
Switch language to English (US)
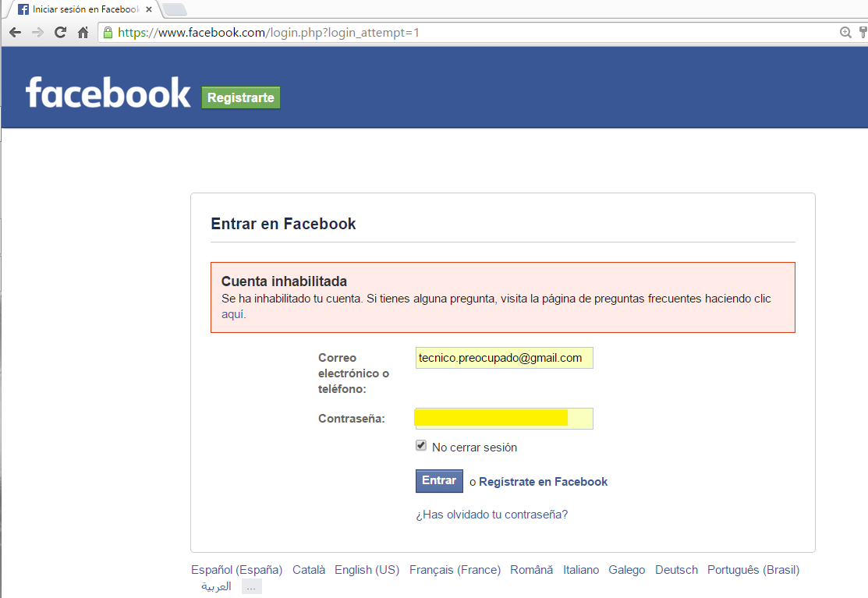point(367,570)
